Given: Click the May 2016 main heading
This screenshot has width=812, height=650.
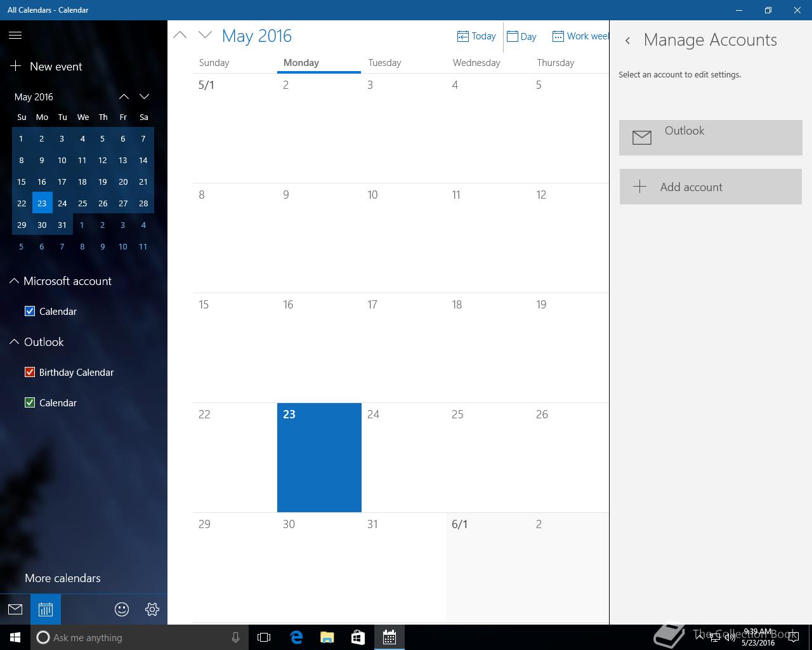Looking at the screenshot, I should pos(257,36).
